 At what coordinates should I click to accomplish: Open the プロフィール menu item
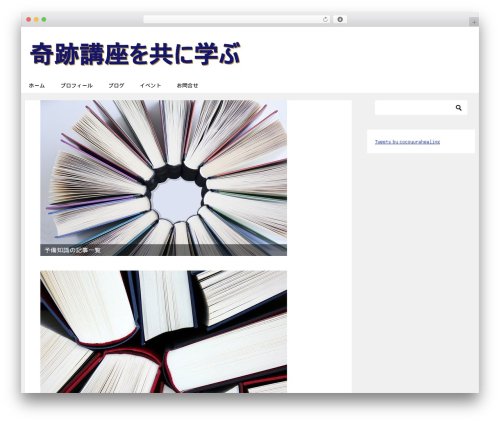76,86
